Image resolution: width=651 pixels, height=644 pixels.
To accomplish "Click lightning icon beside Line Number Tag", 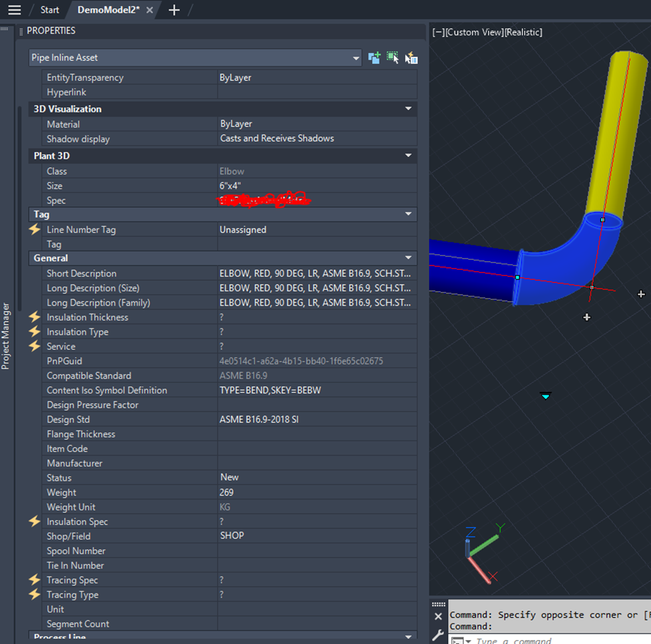I will coord(35,230).
